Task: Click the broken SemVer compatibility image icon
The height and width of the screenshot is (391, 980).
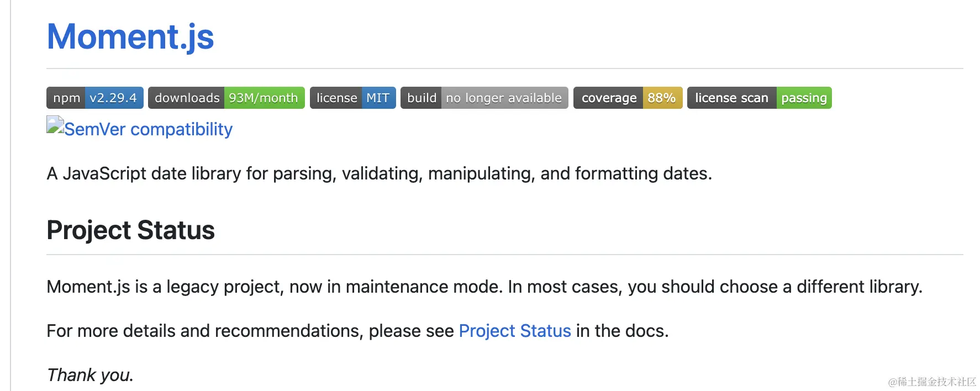Action: (55, 125)
